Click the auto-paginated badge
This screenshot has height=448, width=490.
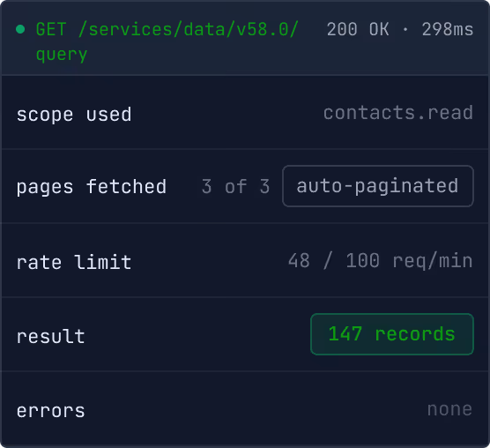tap(378, 186)
